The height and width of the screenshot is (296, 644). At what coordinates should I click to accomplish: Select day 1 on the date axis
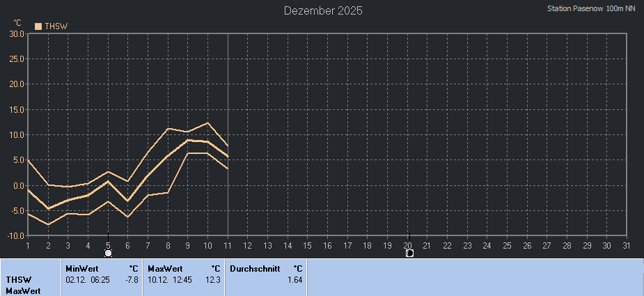(28, 245)
